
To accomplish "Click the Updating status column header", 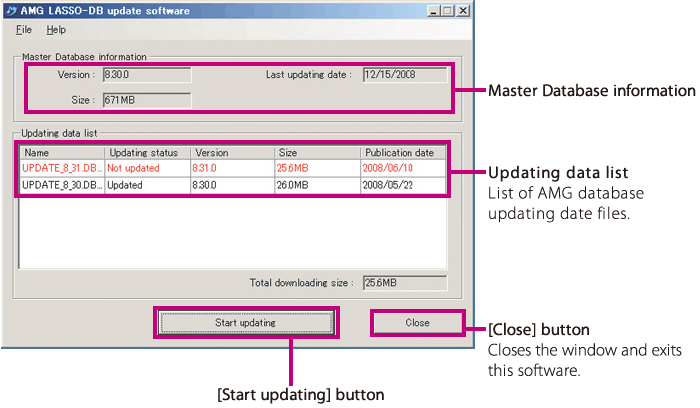I will click(147, 153).
